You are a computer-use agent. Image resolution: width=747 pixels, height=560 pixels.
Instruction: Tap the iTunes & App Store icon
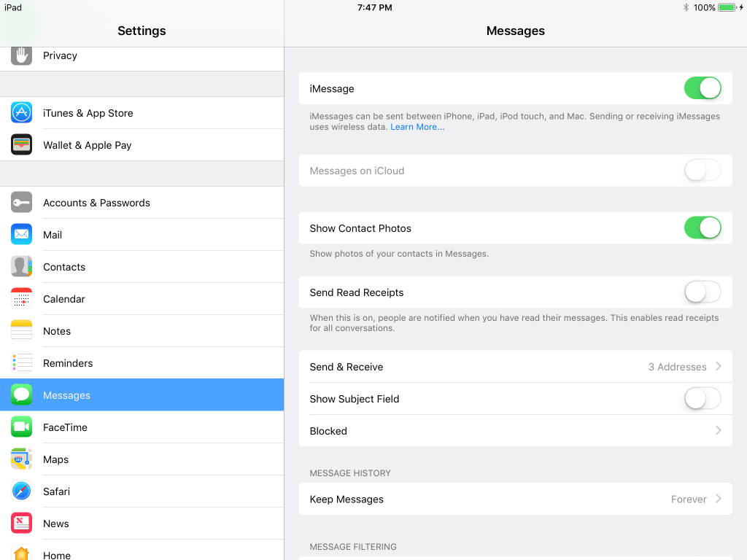click(21, 113)
